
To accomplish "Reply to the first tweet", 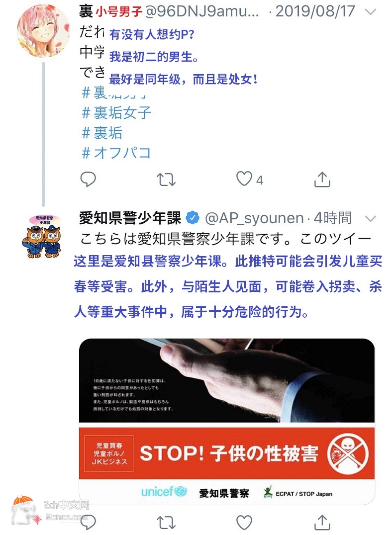I will pos(88,179).
